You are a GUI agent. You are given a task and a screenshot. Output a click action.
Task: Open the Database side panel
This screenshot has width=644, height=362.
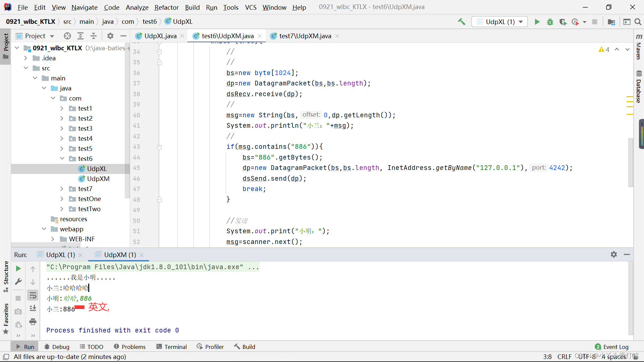[639, 87]
